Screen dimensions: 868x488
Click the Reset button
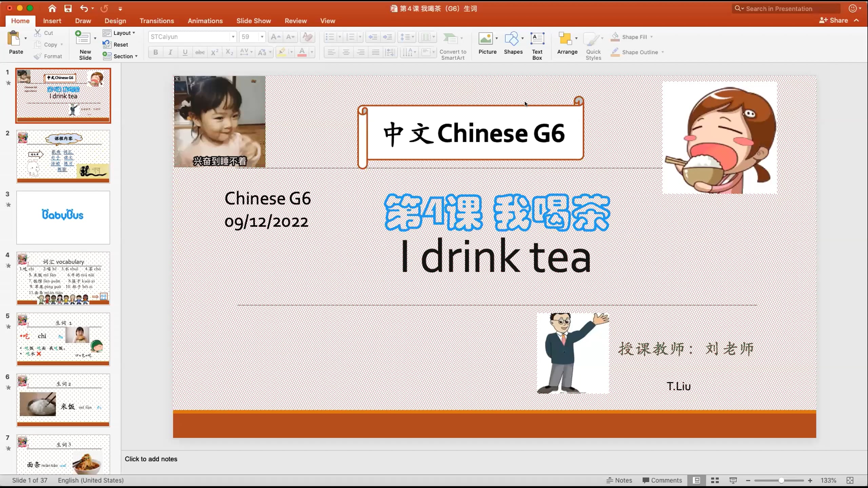coord(120,44)
